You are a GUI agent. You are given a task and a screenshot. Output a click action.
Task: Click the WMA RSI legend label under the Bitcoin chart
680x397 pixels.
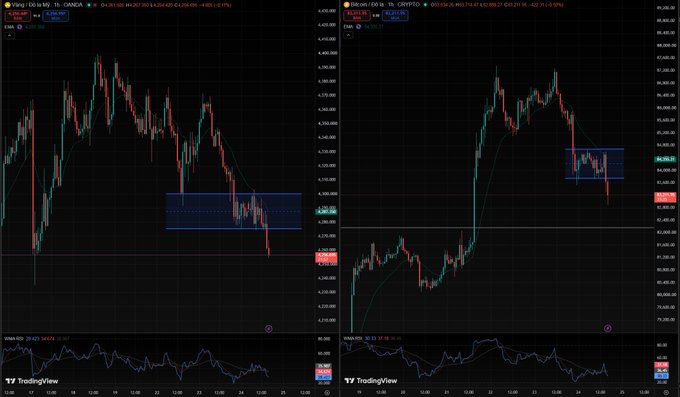click(353, 338)
